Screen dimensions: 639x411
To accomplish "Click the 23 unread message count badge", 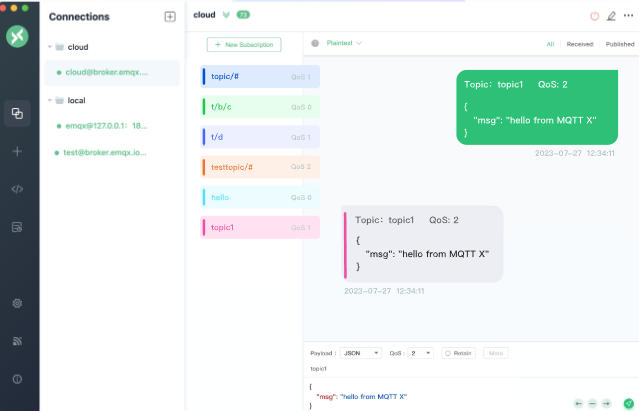I will pyautogui.click(x=243, y=15).
